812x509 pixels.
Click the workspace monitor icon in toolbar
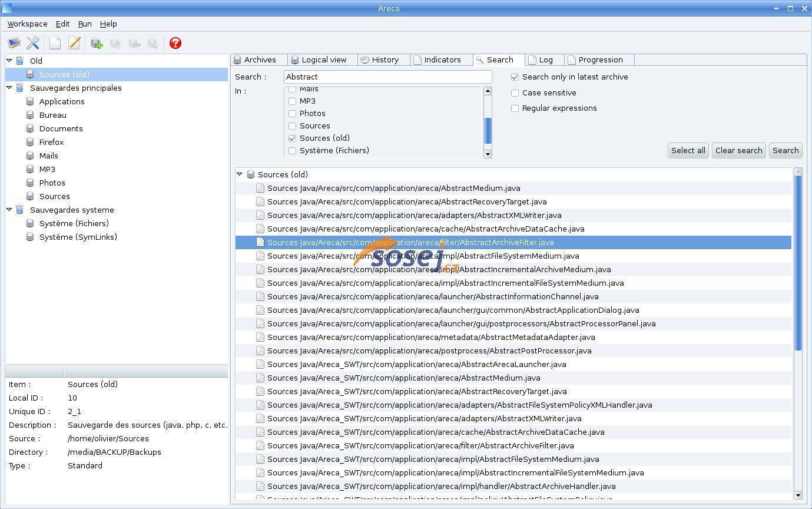14,43
